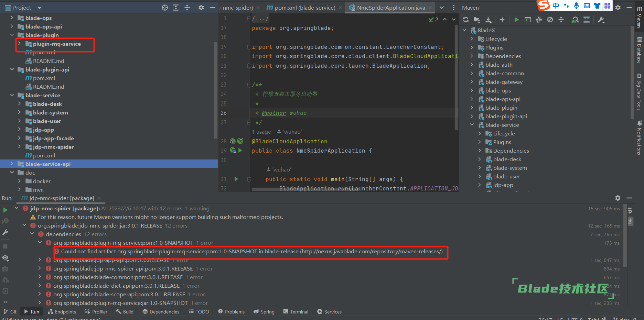Image resolution: width=644 pixels, height=320 pixels.
Task: Open the Endpoints tool window
Action: (62, 312)
